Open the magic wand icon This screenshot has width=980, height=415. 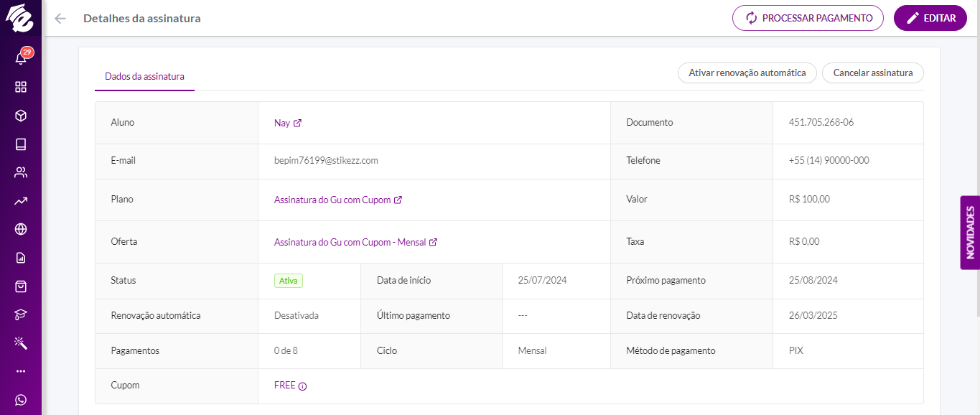click(21, 343)
